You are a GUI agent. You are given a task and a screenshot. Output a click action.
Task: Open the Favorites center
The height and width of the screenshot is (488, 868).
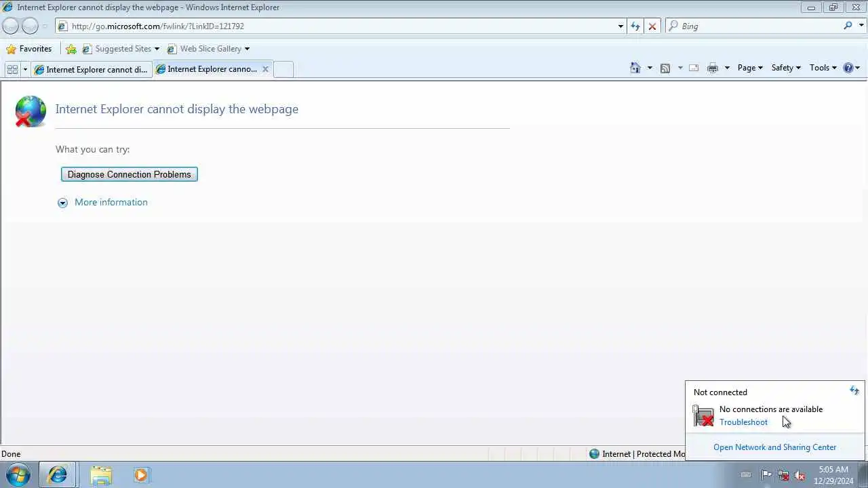[28, 49]
